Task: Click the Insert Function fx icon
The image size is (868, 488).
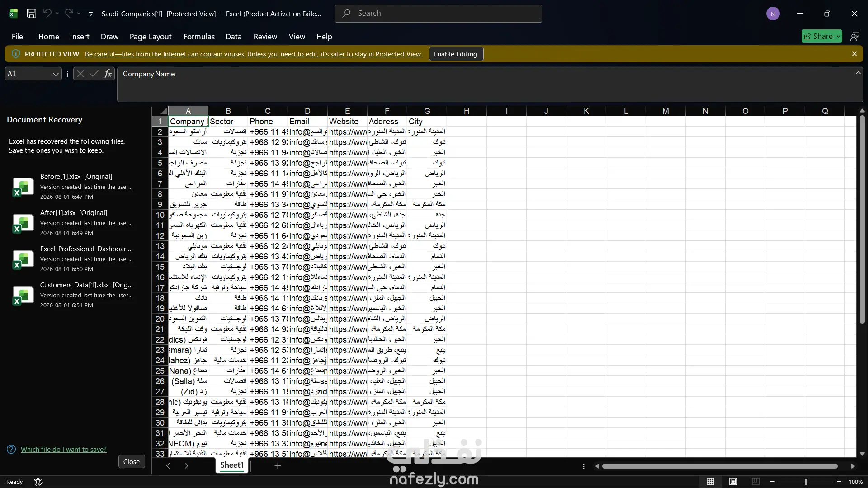Action: click(108, 74)
